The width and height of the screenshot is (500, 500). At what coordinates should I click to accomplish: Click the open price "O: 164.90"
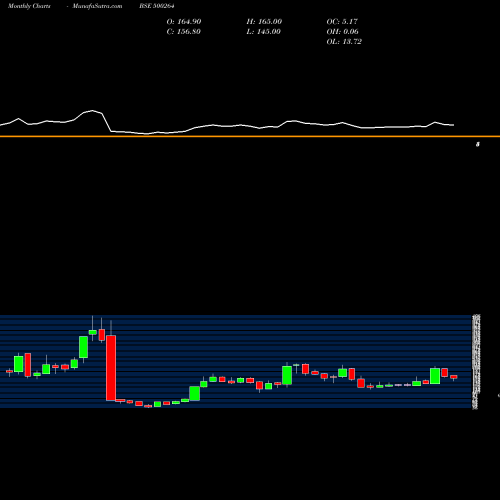[184, 21]
